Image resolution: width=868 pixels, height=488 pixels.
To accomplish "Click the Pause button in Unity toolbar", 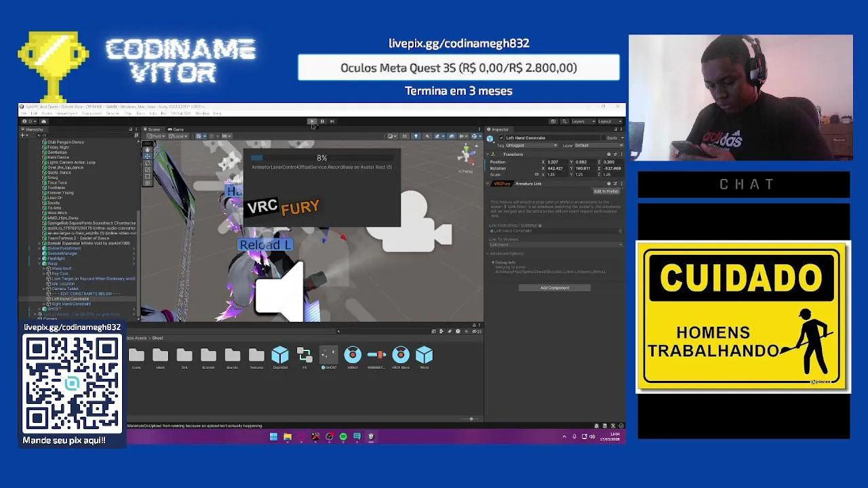I will point(322,121).
